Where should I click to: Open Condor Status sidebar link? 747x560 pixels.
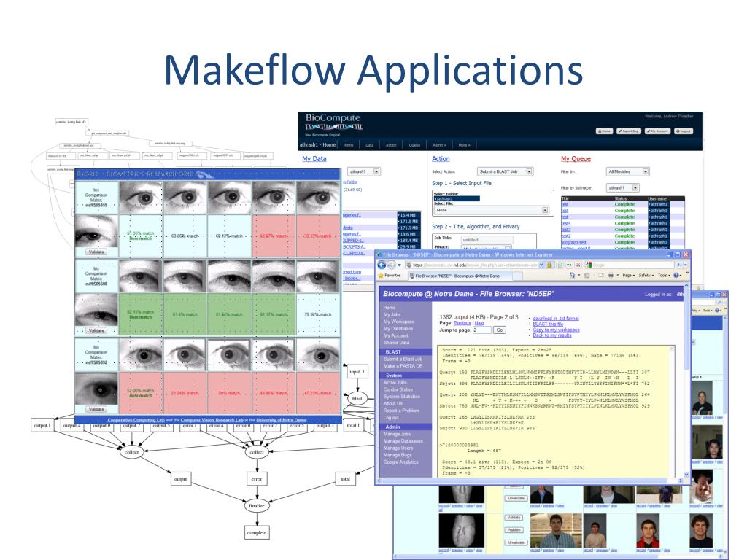[398, 389]
